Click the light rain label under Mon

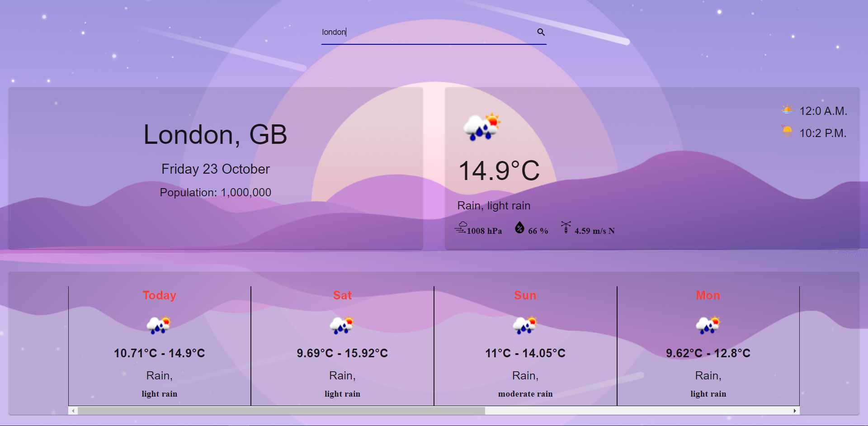coord(708,394)
